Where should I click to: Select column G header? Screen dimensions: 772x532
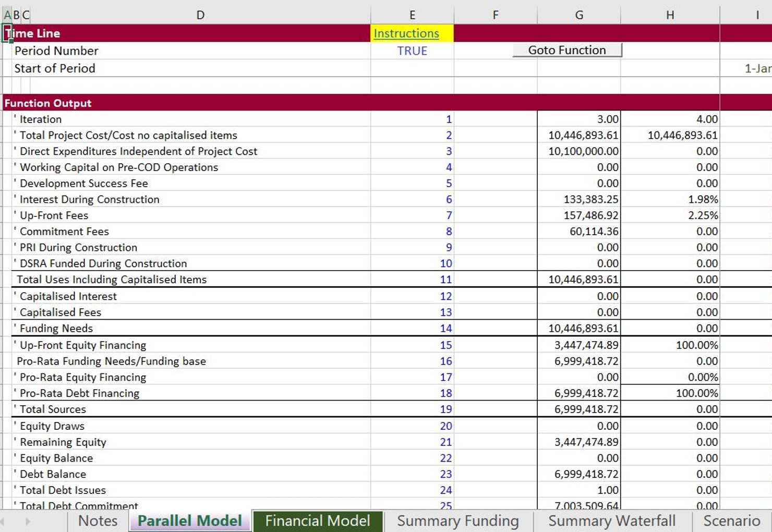pyautogui.click(x=579, y=15)
